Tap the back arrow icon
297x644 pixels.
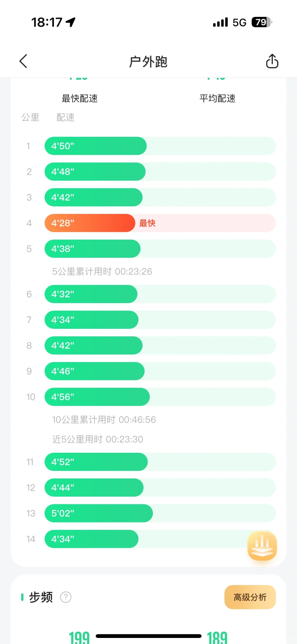pyautogui.click(x=24, y=61)
